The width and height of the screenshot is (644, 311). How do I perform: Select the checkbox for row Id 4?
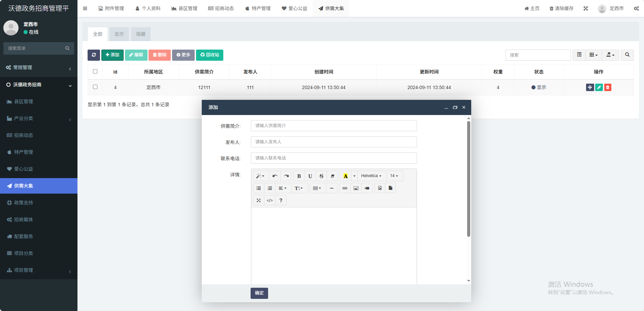click(x=95, y=87)
